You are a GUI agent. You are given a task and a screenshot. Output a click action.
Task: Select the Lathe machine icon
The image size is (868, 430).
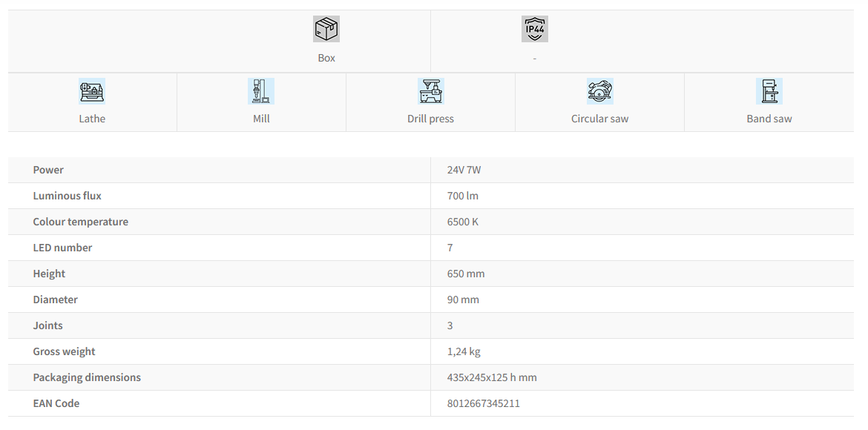pos(92,91)
